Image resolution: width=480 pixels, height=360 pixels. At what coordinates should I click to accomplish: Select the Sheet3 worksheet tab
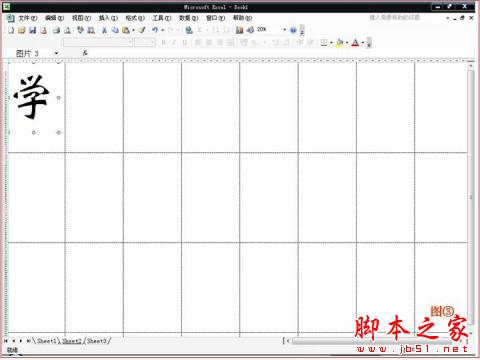(97, 341)
